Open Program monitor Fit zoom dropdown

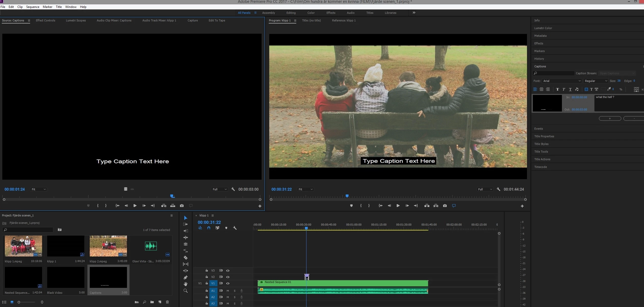coord(305,189)
